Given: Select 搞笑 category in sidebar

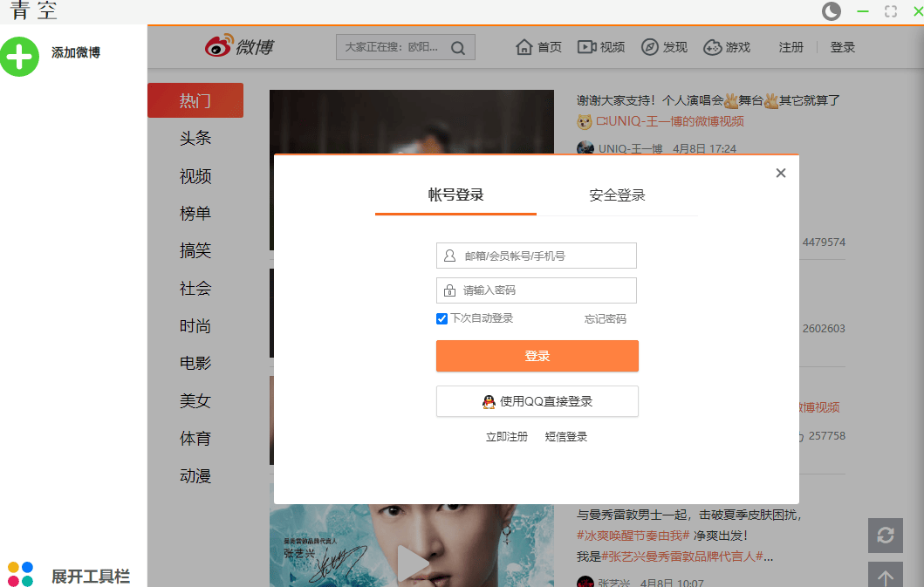Looking at the screenshot, I should tap(195, 251).
